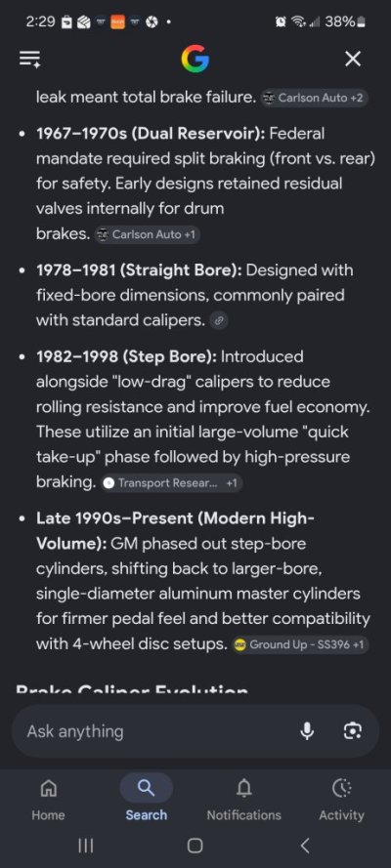The image size is (391, 868).
Task: Select the Search tab
Action: click(147, 800)
